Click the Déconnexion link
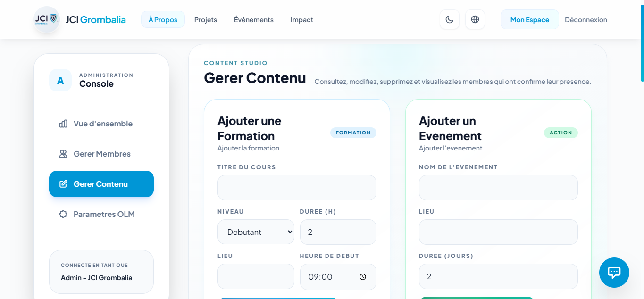 (x=586, y=20)
